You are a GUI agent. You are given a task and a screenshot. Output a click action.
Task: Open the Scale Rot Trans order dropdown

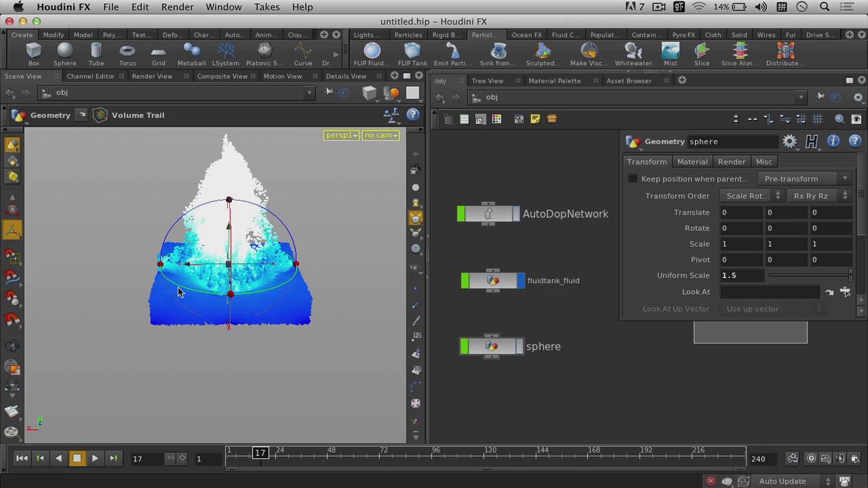pyautogui.click(x=752, y=196)
